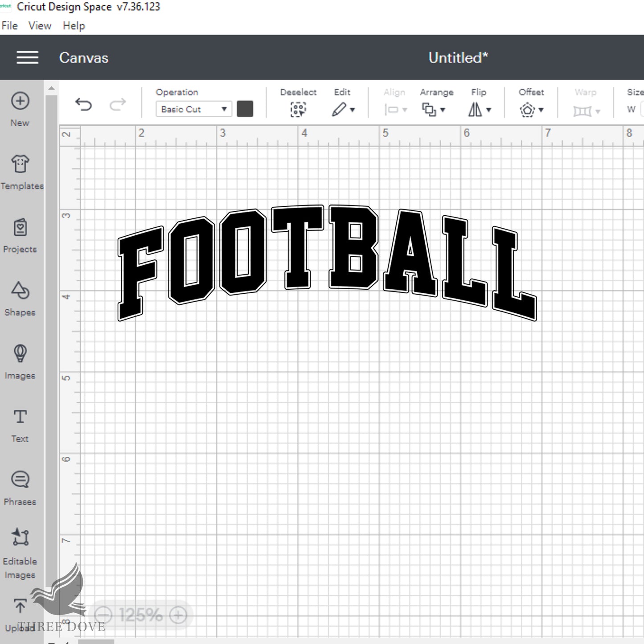Undo the last action
Image resolution: width=644 pixels, height=644 pixels.
[83, 105]
